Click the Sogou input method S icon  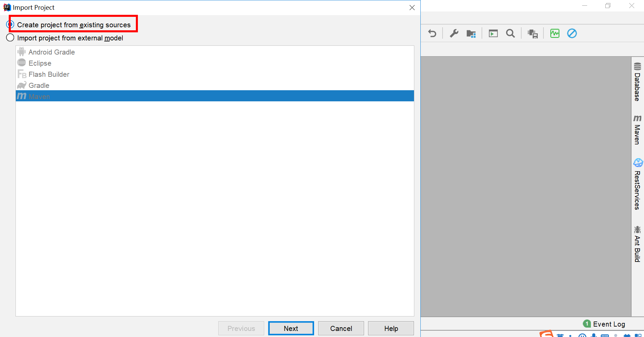tap(546, 334)
